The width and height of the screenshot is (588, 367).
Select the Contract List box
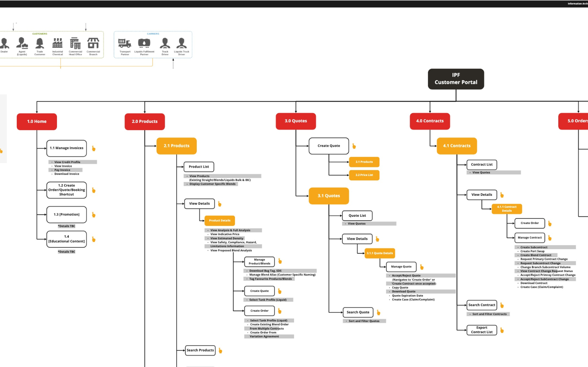tap(482, 165)
